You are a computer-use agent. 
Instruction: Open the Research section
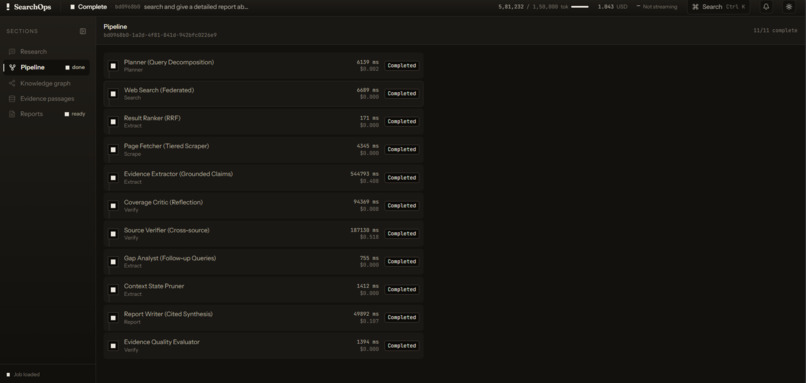46,51
